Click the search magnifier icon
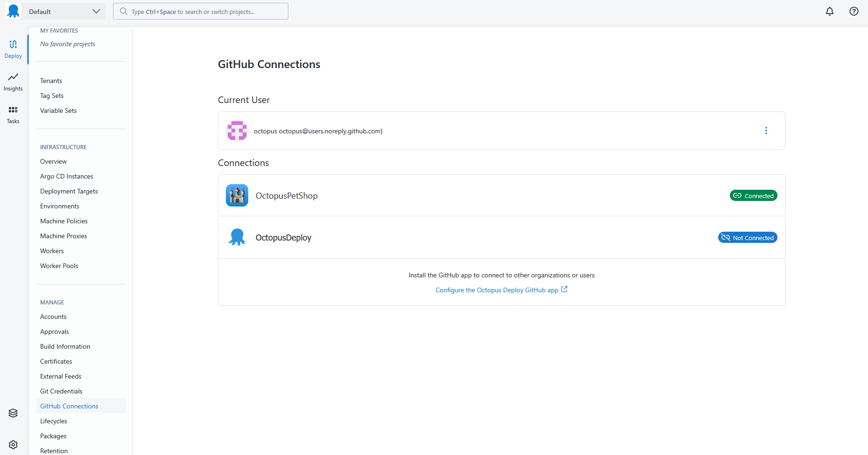The image size is (868, 455). click(123, 11)
